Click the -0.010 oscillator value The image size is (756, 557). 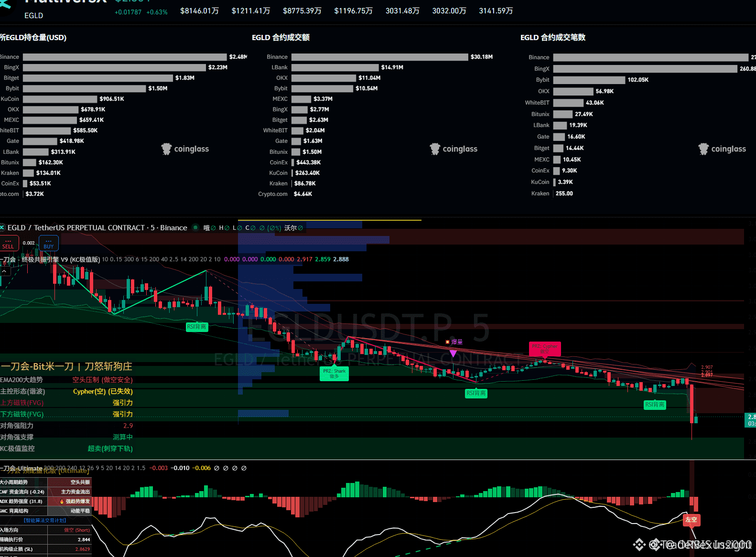point(180,468)
